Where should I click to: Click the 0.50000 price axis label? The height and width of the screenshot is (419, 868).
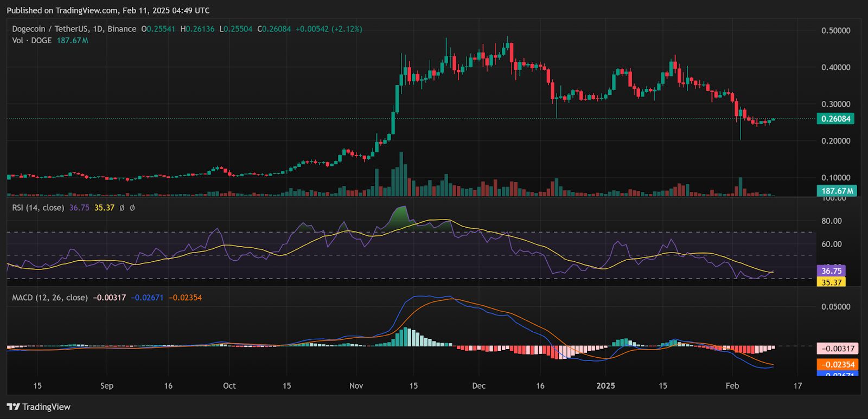coord(836,31)
